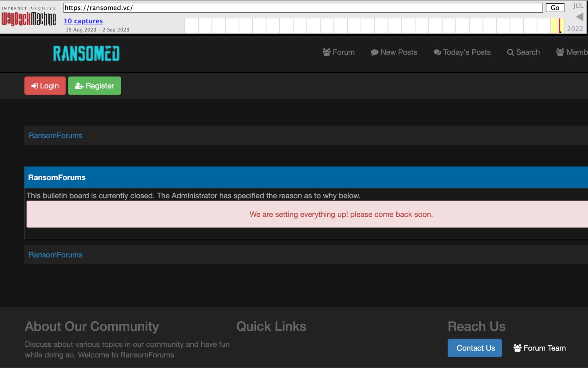Click the Go button to navigate

pos(555,7)
